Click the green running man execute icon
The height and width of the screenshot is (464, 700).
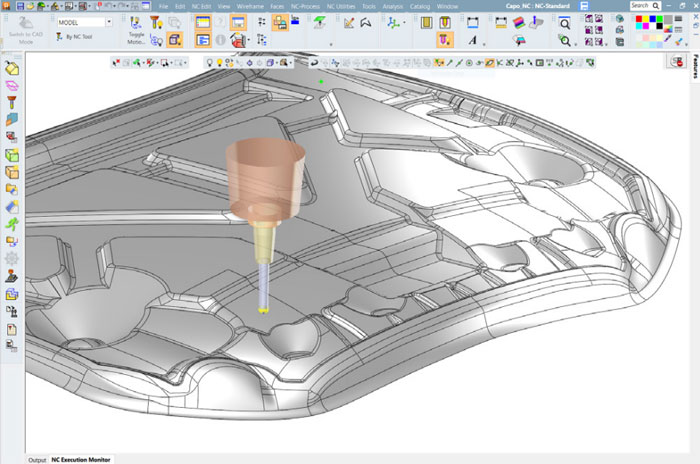coord(12,224)
